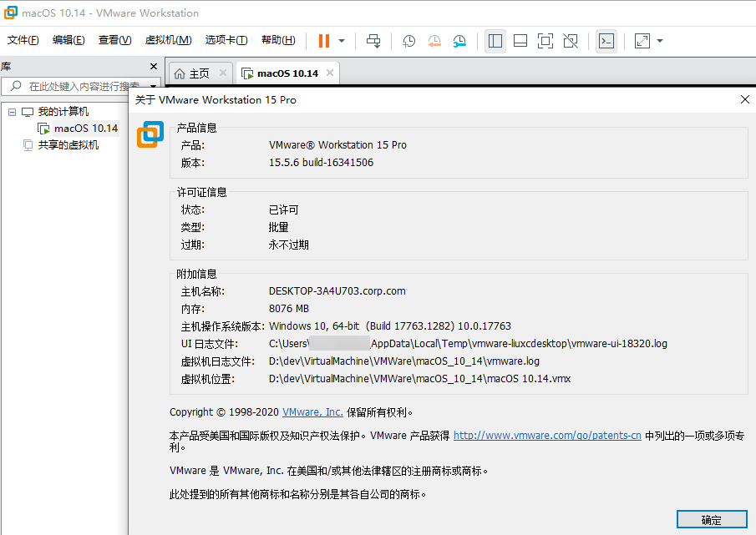Close the 主页 tab

223,73
